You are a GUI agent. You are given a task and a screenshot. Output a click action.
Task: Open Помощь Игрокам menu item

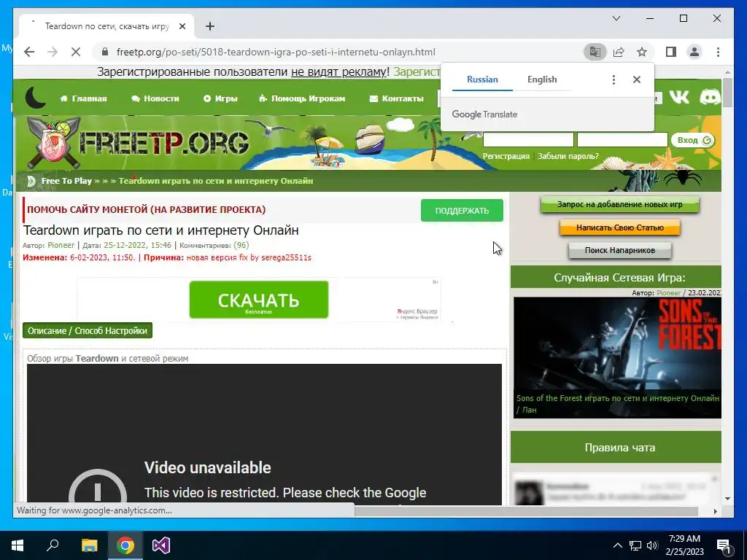click(302, 98)
